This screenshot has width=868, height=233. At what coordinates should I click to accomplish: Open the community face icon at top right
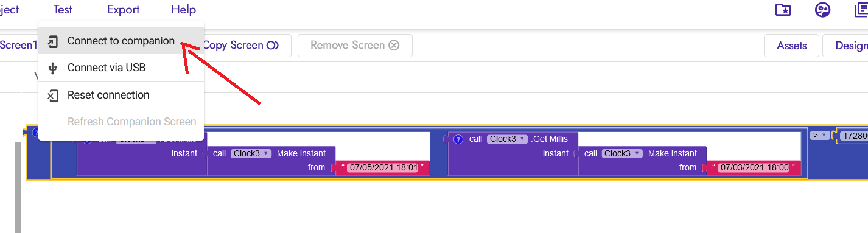tap(822, 10)
